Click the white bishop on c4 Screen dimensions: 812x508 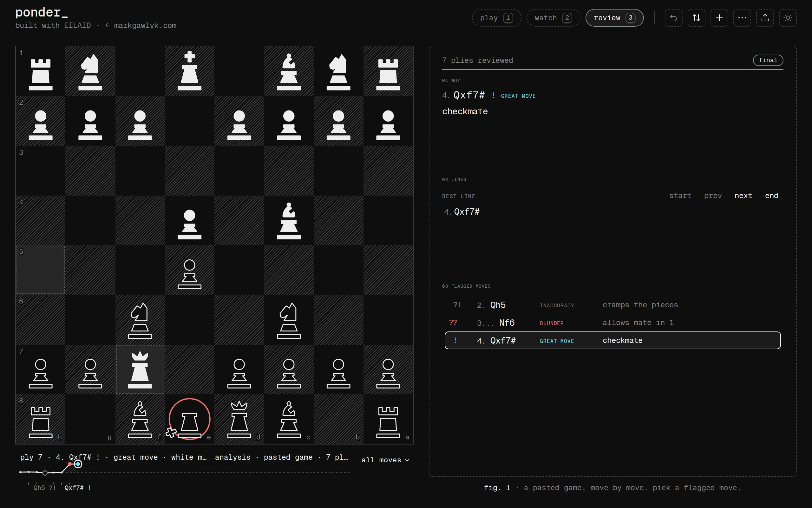(289, 221)
